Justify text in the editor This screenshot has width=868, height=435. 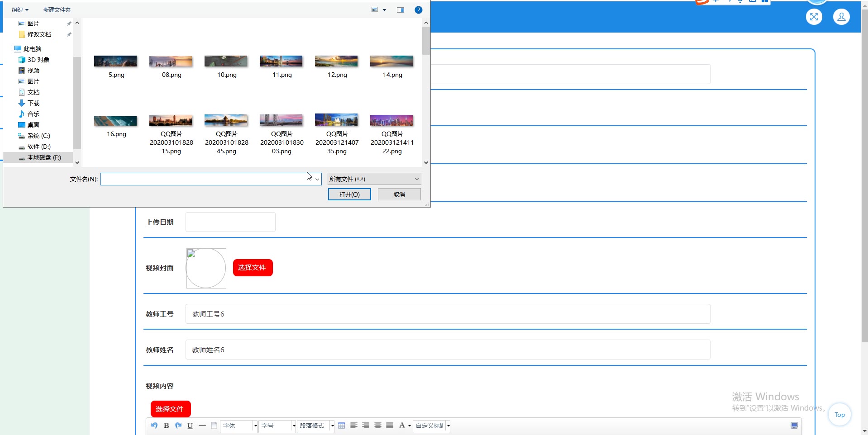390,426
